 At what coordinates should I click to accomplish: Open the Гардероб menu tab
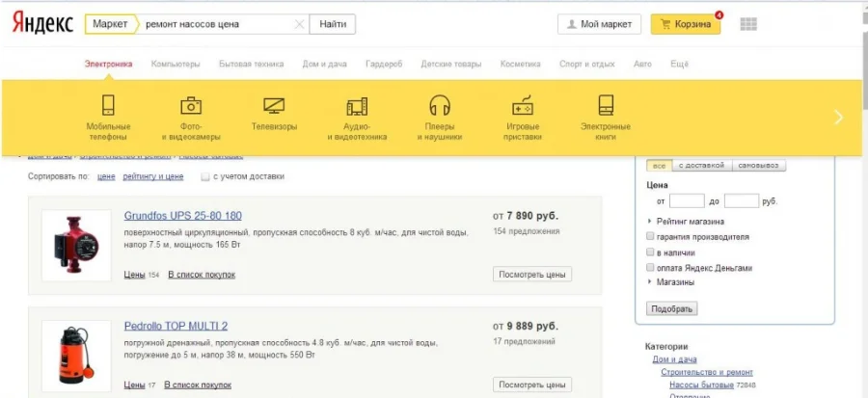(384, 65)
